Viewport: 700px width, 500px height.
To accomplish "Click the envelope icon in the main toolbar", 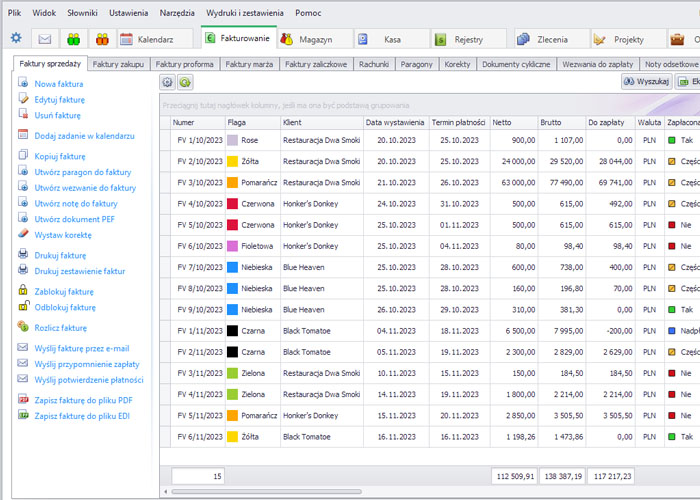I will point(45,39).
